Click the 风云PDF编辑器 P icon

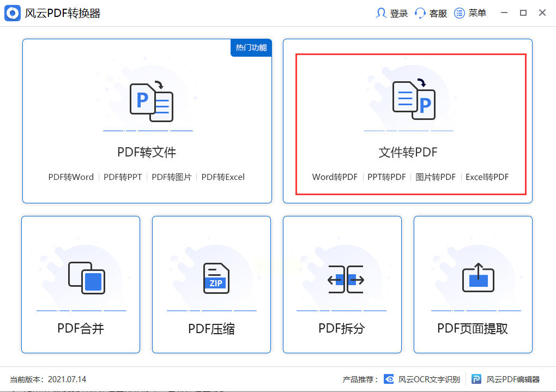coord(476,379)
